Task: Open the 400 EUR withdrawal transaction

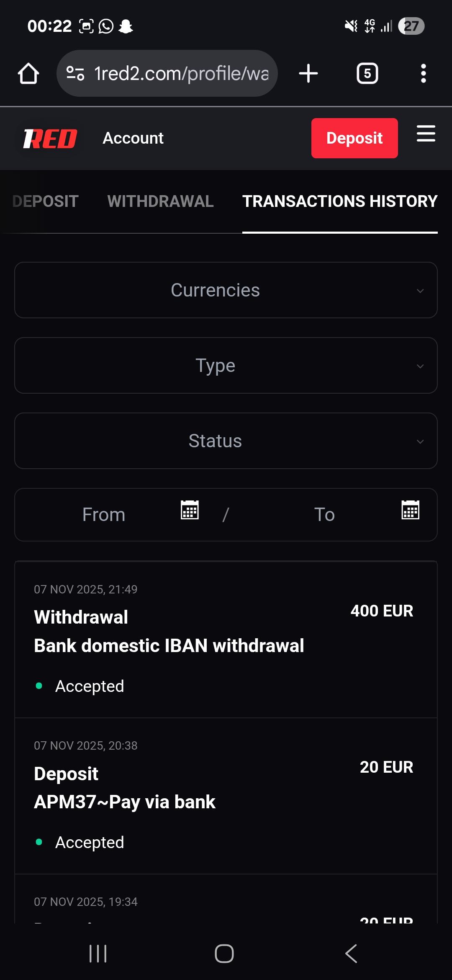Action: point(226,639)
